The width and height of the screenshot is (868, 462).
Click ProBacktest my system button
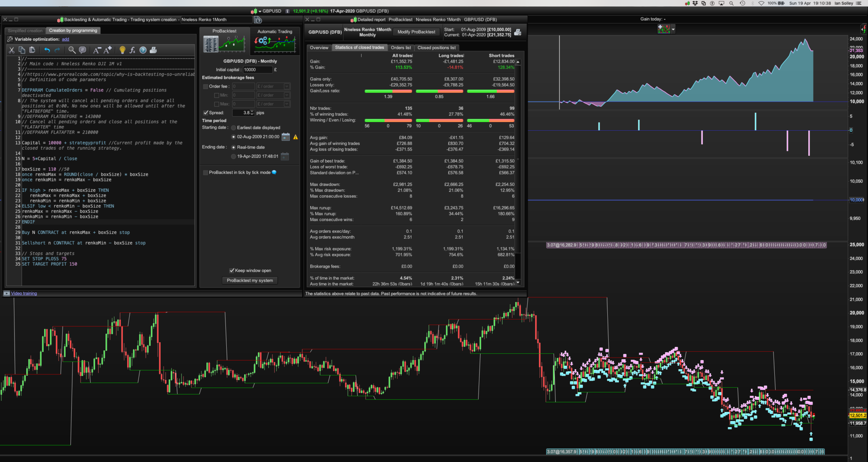coord(250,280)
